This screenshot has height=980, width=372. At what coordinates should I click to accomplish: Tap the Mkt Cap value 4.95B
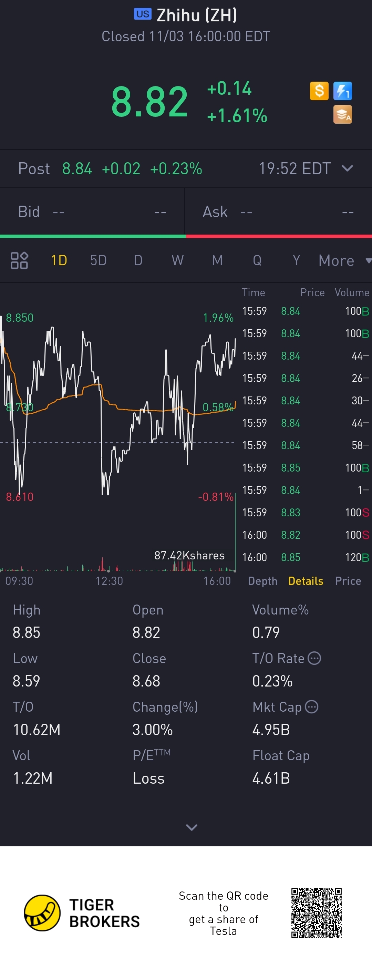271,730
